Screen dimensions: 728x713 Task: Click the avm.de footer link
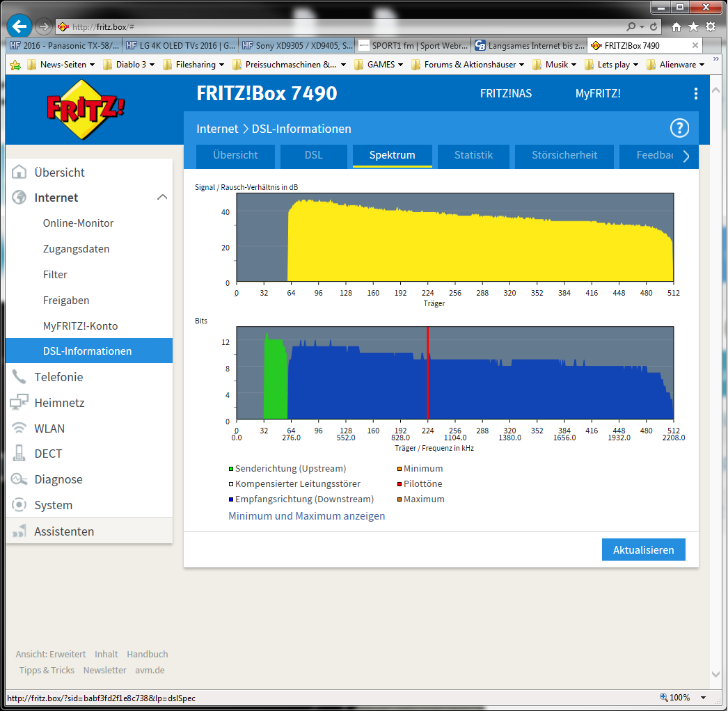[150, 671]
